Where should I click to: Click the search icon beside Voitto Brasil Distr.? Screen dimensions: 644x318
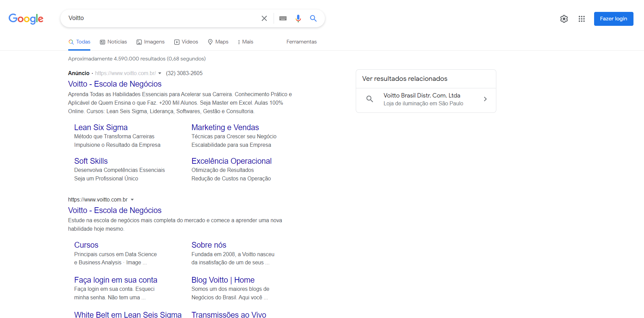[370, 99]
